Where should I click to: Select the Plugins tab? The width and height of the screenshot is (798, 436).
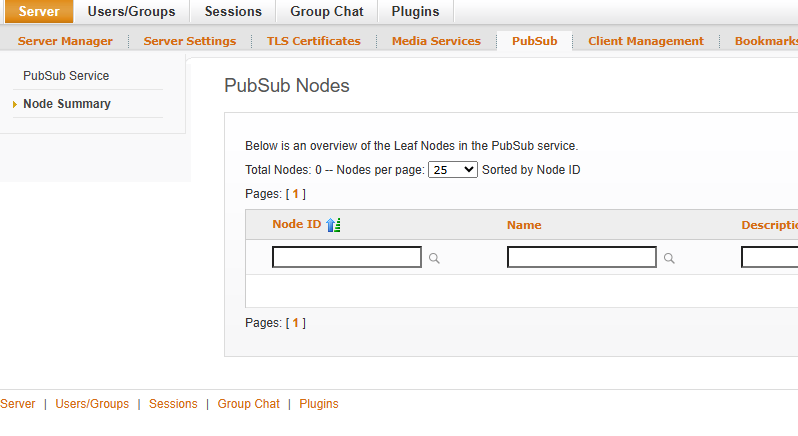415,12
